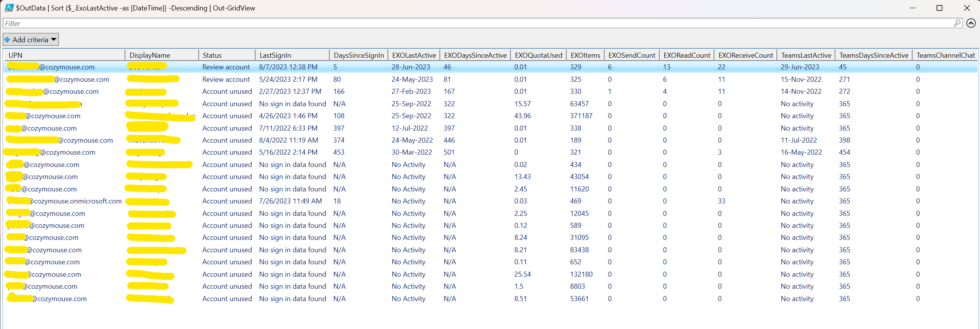Collapse the criteria panel with the round chevron button

pos(971,23)
